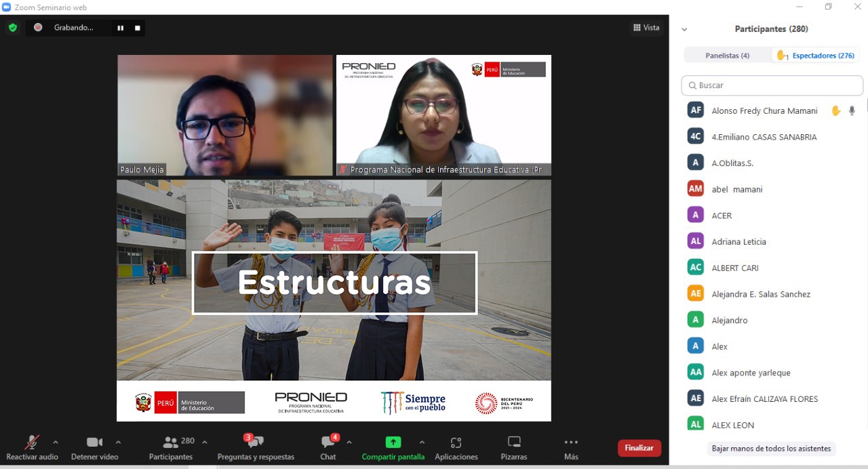The width and height of the screenshot is (868, 469).
Task: Select participant ALEX LEON
Action: pos(772,425)
